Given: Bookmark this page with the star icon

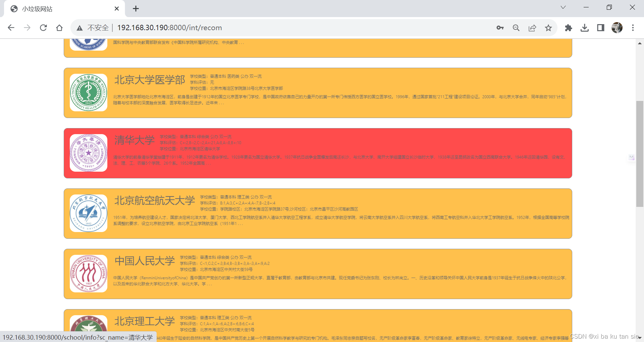Looking at the screenshot, I should (548, 28).
